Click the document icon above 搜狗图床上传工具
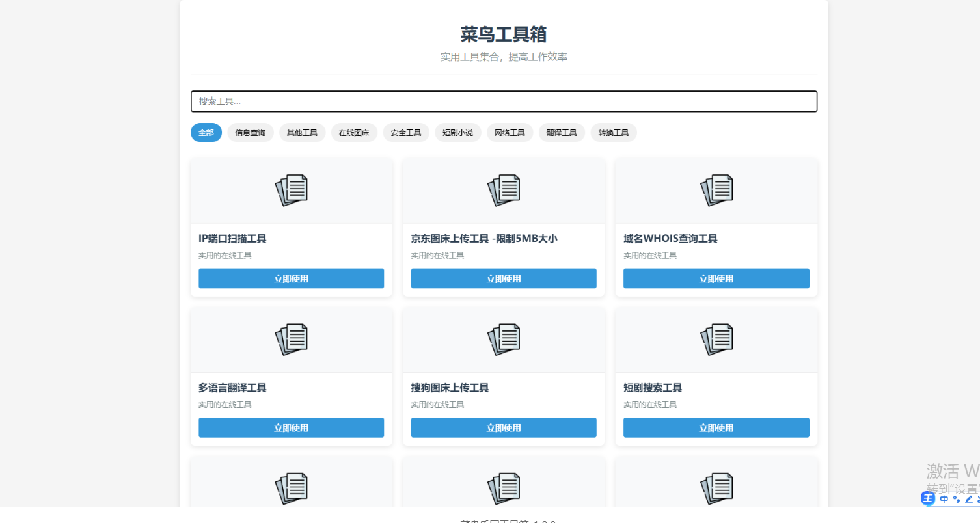The image size is (980, 523). pos(504,340)
